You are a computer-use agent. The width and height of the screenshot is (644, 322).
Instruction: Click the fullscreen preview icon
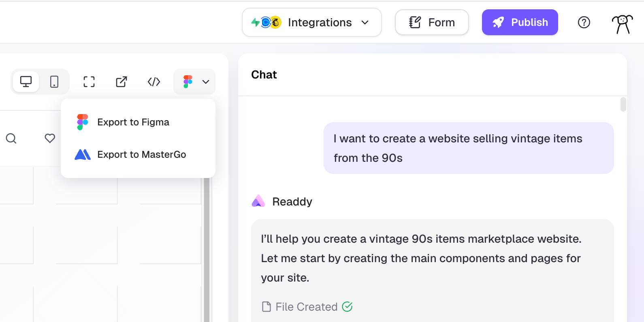click(x=89, y=82)
